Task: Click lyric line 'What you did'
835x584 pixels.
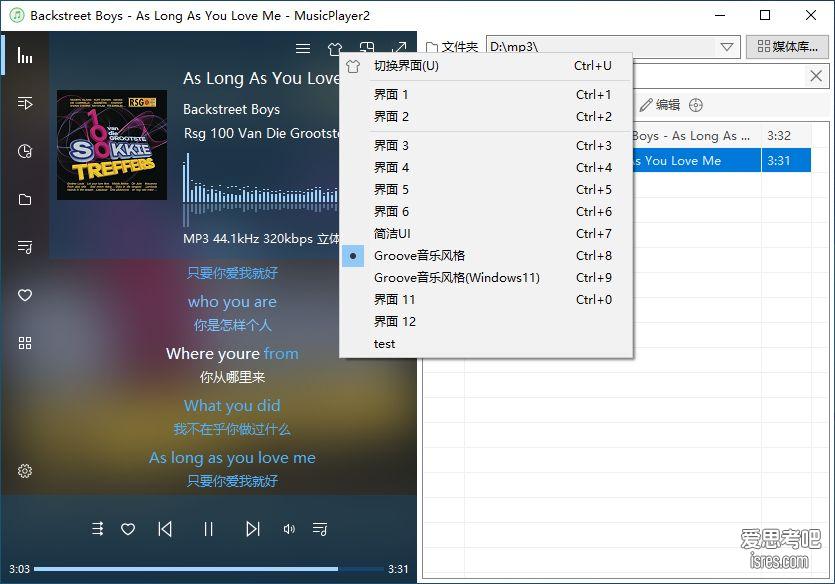Action: (232, 406)
